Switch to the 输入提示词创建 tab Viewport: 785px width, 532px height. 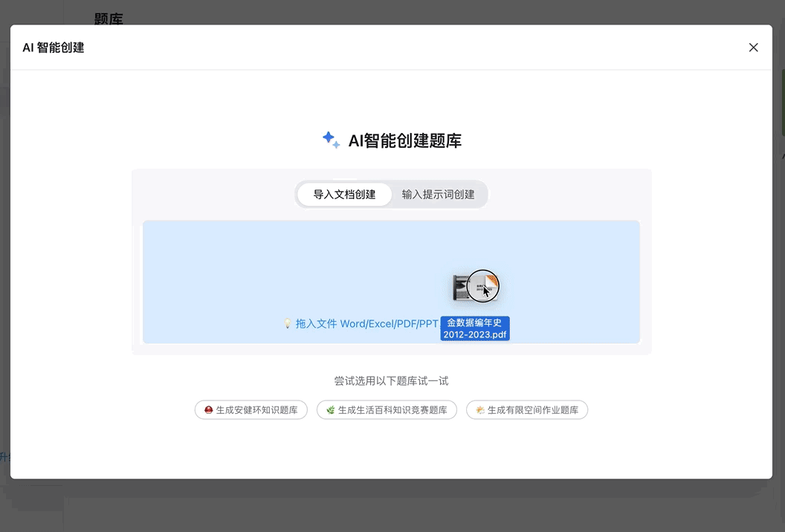tap(438, 194)
